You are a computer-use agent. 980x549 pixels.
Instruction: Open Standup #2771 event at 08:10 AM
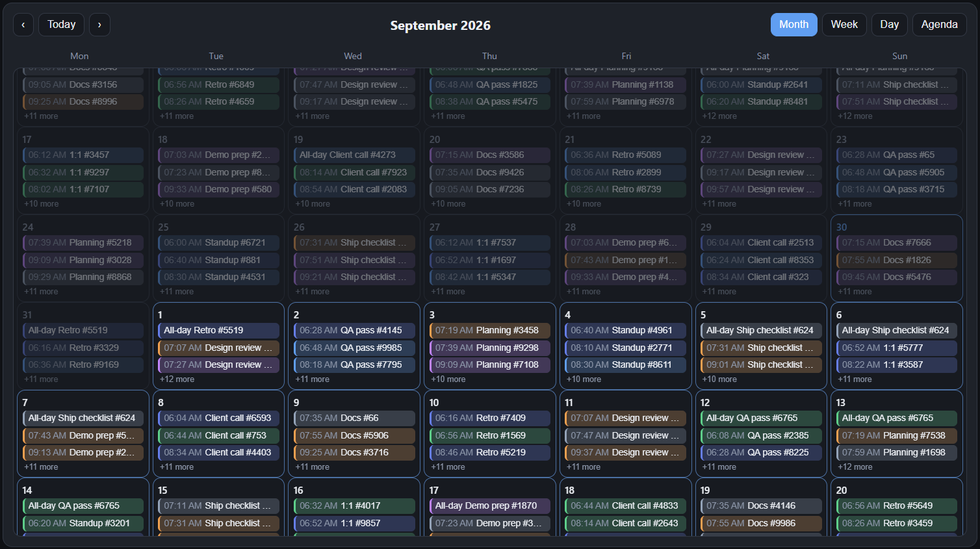click(625, 348)
